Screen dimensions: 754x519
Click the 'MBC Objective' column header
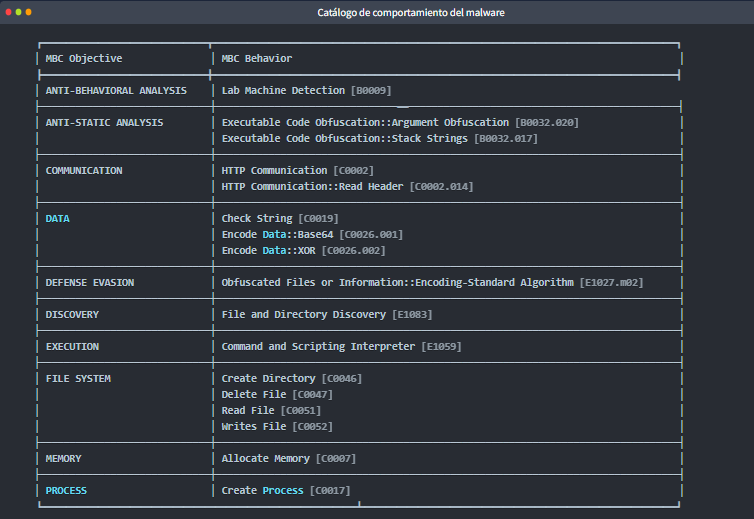coord(84,58)
